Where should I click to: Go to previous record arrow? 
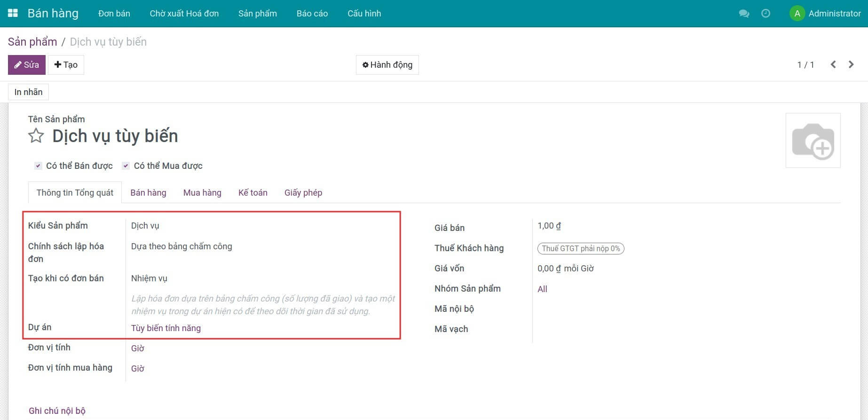(x=833, y=64)
